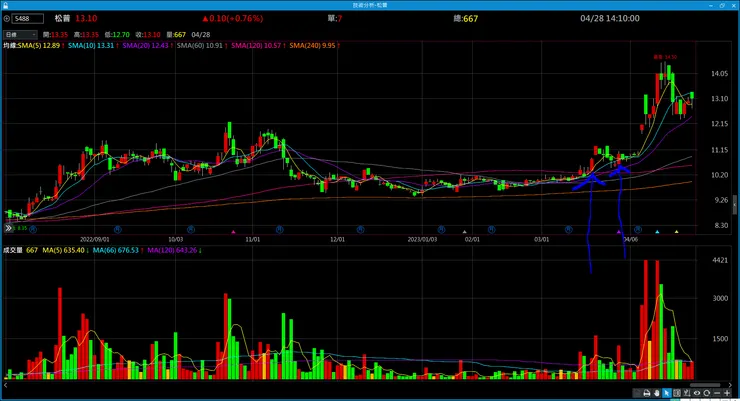Click the 成交量 volume panel label
The height and width of the screenshot is (401, 740).
pyautogui.click(x=13, y=250)
